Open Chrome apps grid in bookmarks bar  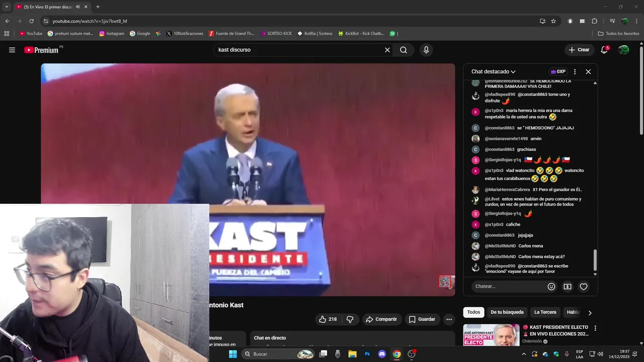coord(7,34)
